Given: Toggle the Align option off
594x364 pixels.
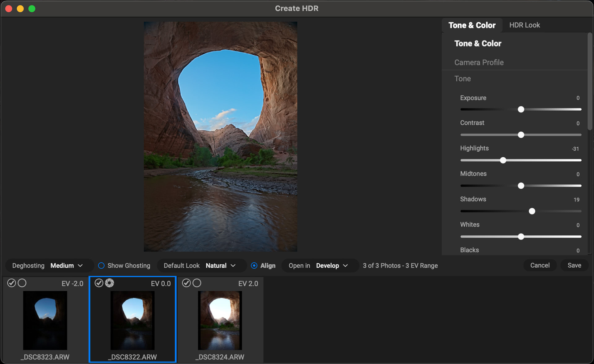Looking at the screenshot, I should (x=254, y=266).
